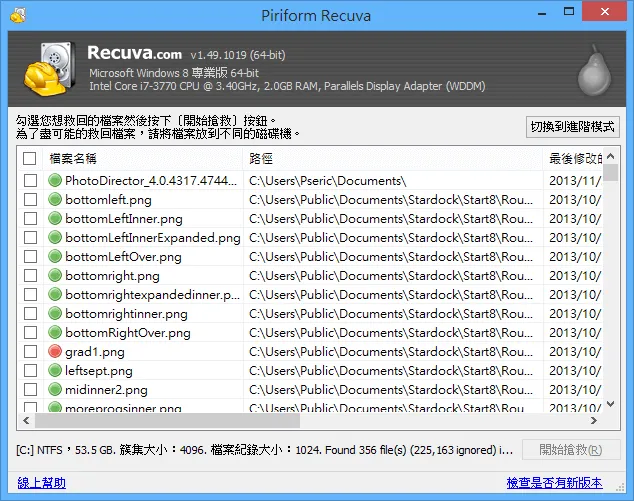The height and width of the screenshot is (501, 634).
Task: Click green status dot of bottomright.png
Action: tap(55, 275)
